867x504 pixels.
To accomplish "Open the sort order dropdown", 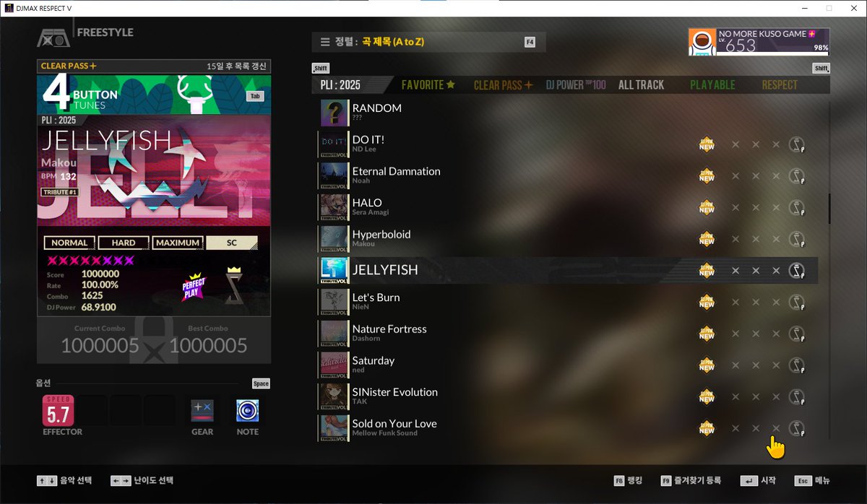I will (x=428, y=42).
